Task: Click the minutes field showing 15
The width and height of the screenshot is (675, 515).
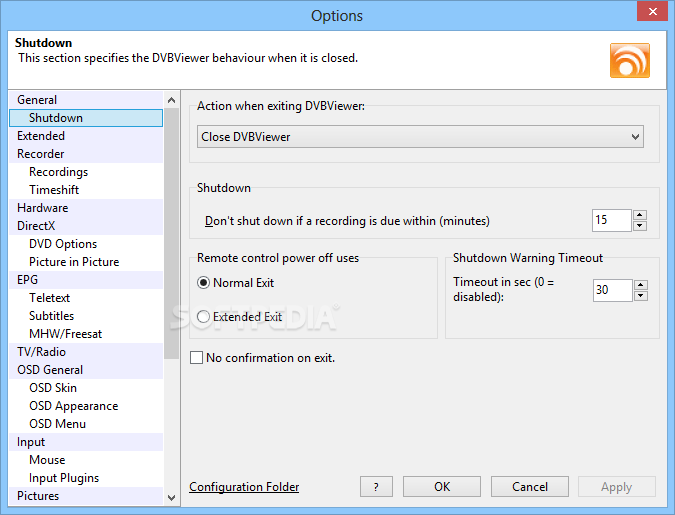Action: pyautogui.click(x=611, y=220)
